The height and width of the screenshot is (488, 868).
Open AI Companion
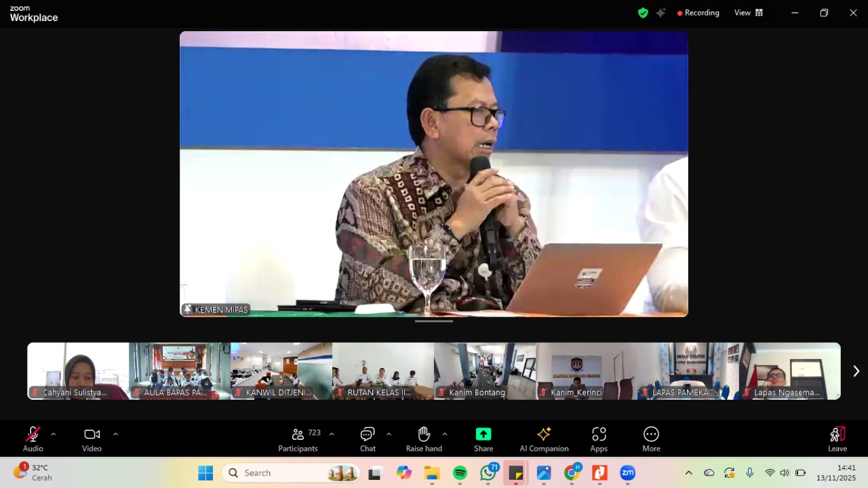(x=544, y=438)
